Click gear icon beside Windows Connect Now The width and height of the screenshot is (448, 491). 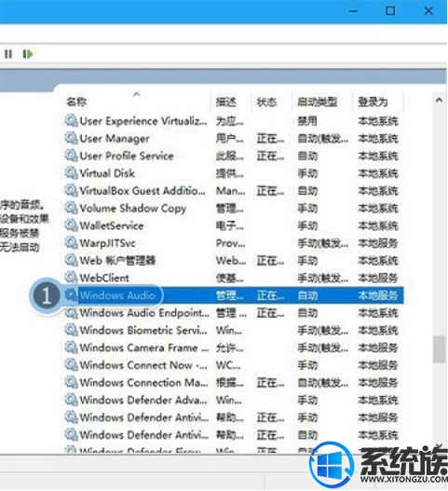point(71,365)
